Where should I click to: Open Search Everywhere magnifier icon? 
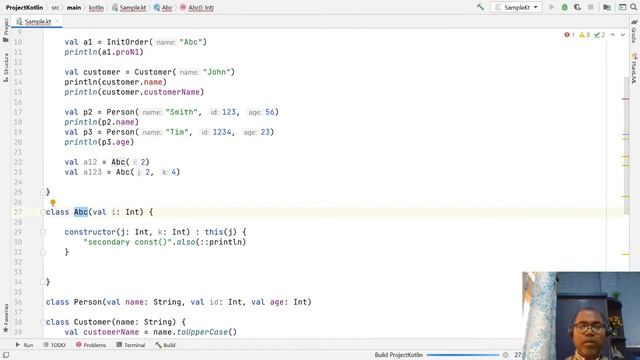point(634,7)
